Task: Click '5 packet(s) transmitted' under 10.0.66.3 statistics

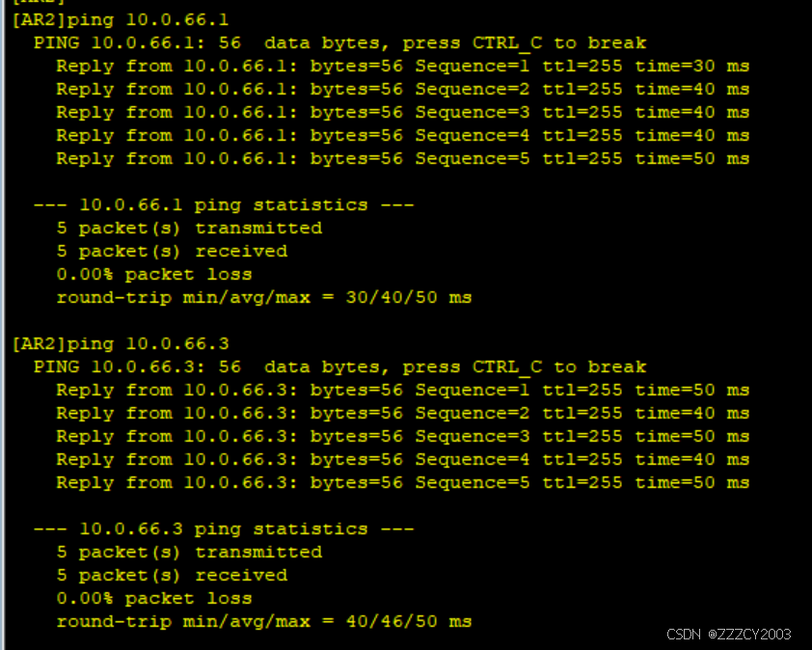Action: pos(189,552)
